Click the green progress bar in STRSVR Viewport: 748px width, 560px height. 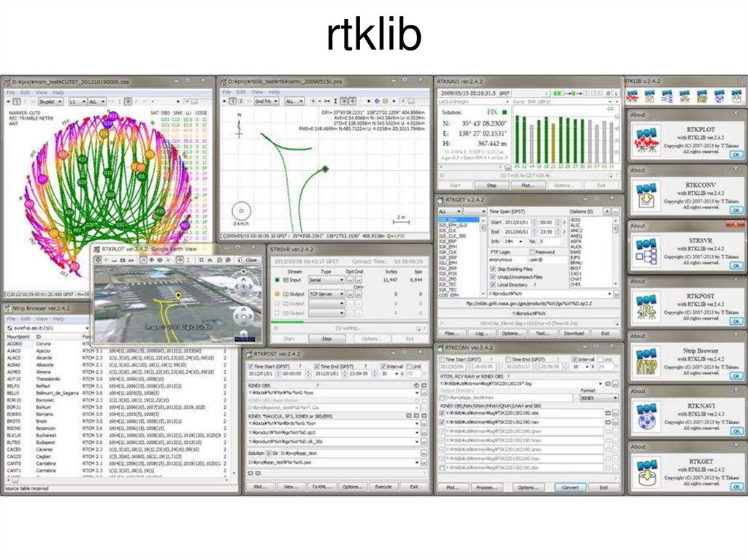pyautogui.click(x=288, y=322)
